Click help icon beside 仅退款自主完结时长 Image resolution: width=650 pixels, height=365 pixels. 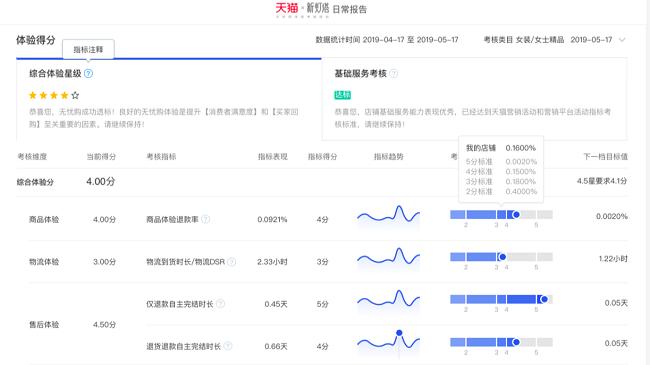coord(221,304)
